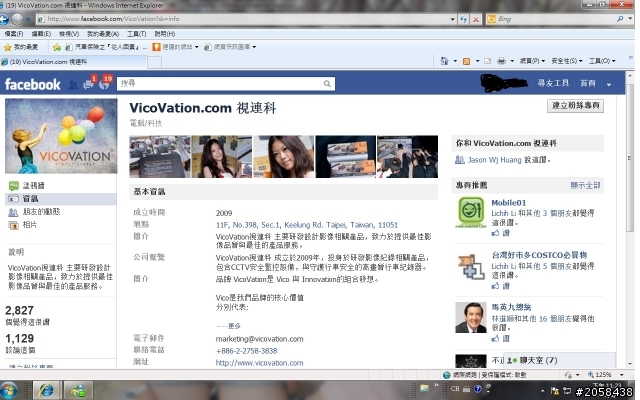Click the RSS feeds icon in command bar
This screenshot has width=640, height=400.
pyautogui.click(x=467, y=61)
